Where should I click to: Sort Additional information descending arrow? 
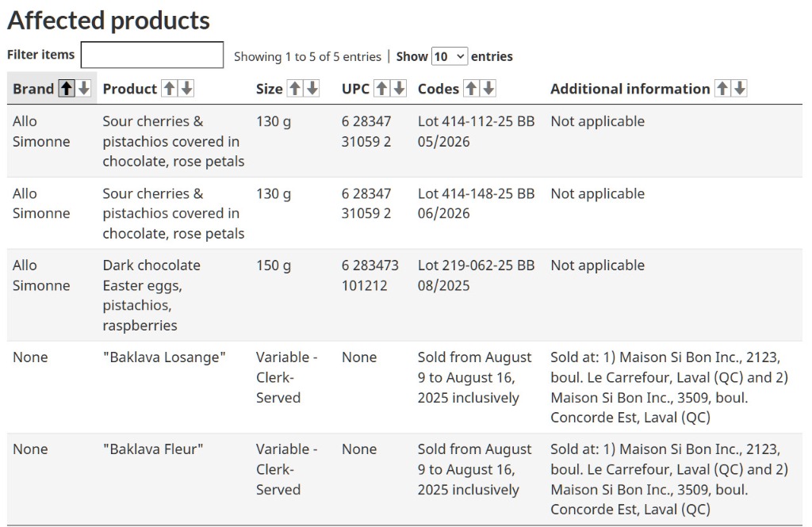click(739, 89)
